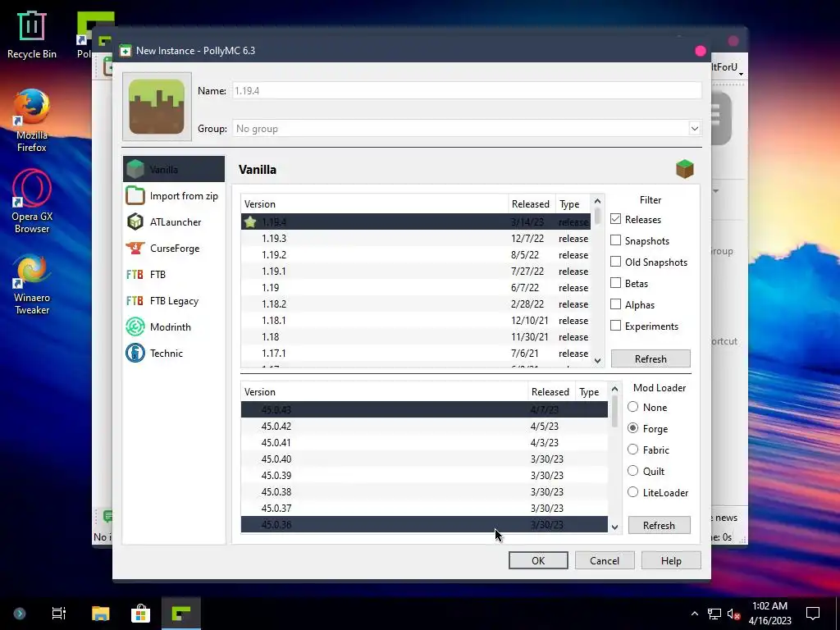Image resolution: width=840 pixels, height=630 pixels.
Task: Open Import from zip page
Action: pyautogui.click(x=174, y=195)
